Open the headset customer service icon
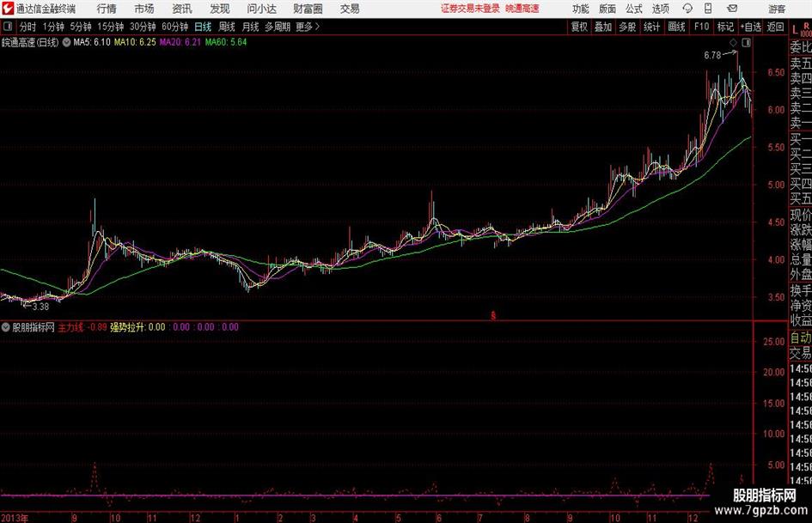This screenshot has width=812, height=523. (x=687, y=9)
